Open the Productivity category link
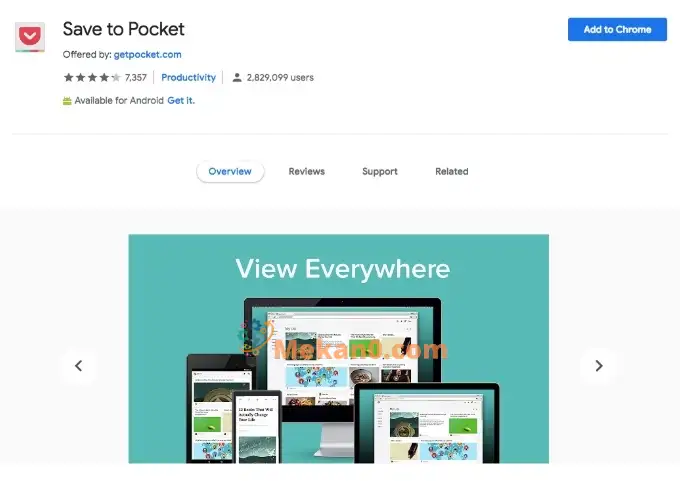 (x=188, y=78)
